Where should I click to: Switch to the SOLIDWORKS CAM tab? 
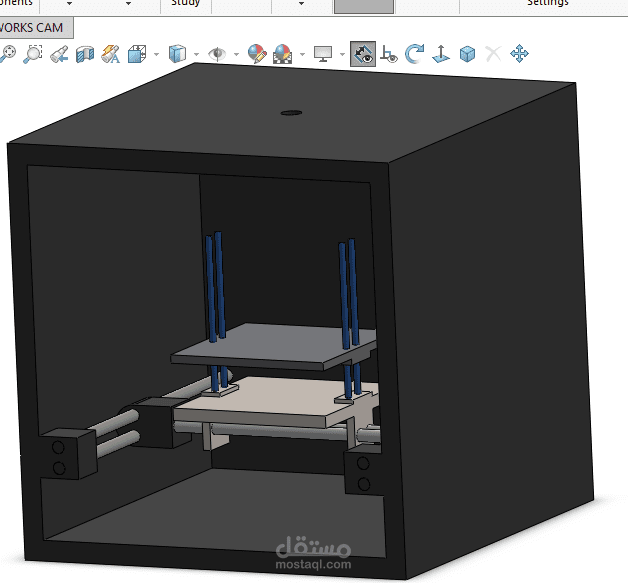pos(31,28)
